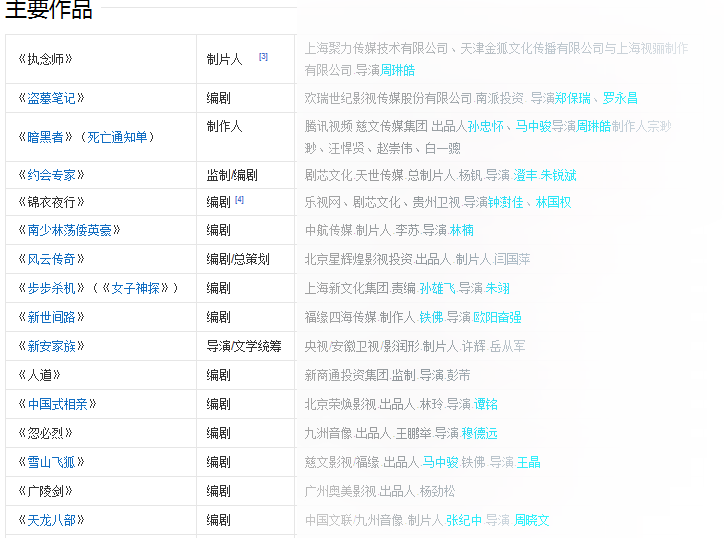Open 林楠 director link
The width and height of the screenshot is (724, 538).
462,230
